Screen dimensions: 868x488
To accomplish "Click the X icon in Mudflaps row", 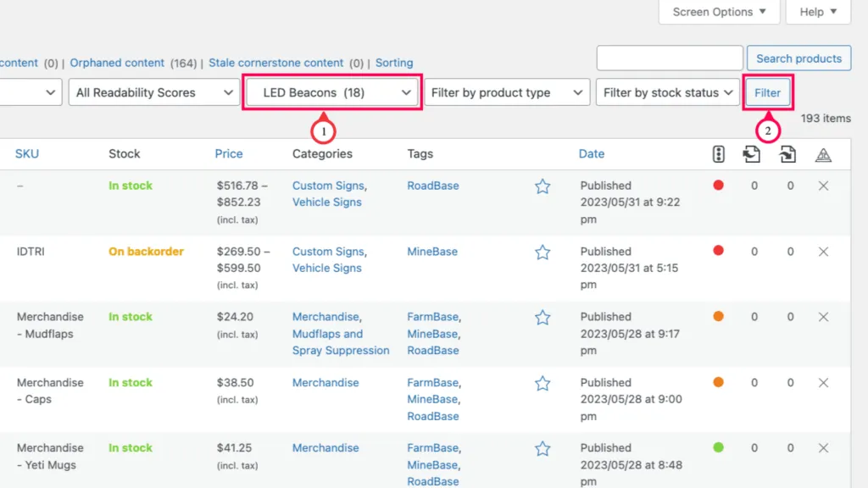I will (x=823, y=317).
